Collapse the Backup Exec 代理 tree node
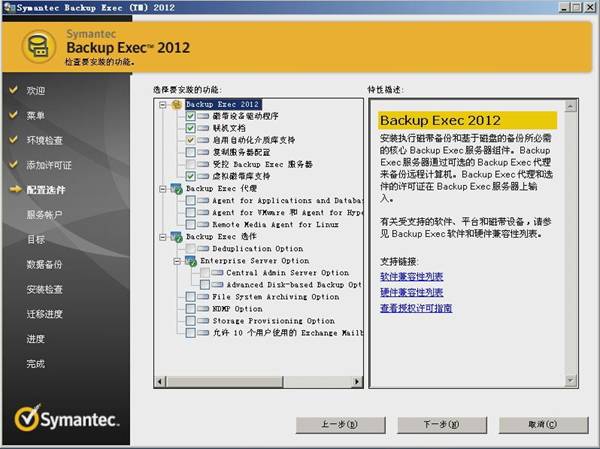Screen dimensions: 600x449 coord(164,188)
